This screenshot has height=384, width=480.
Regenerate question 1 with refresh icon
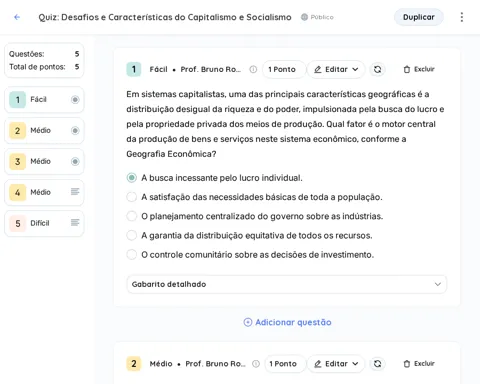point(377,69)
